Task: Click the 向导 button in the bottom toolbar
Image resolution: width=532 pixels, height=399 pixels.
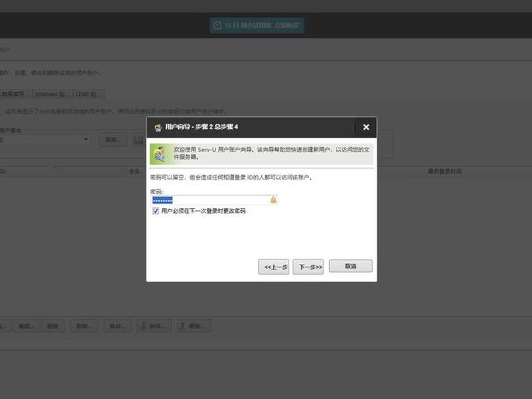Action: (154, 326)
